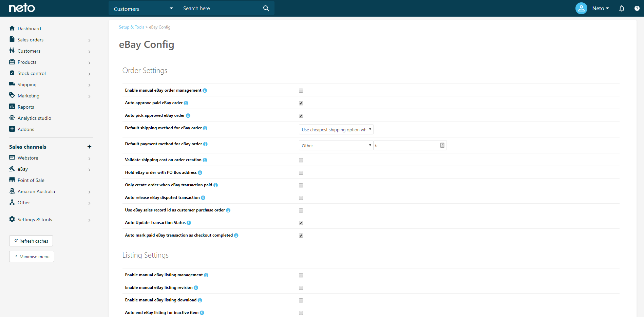Show info for Auto Update Transaction Status
Screen dimensions: 644x317
189,223
